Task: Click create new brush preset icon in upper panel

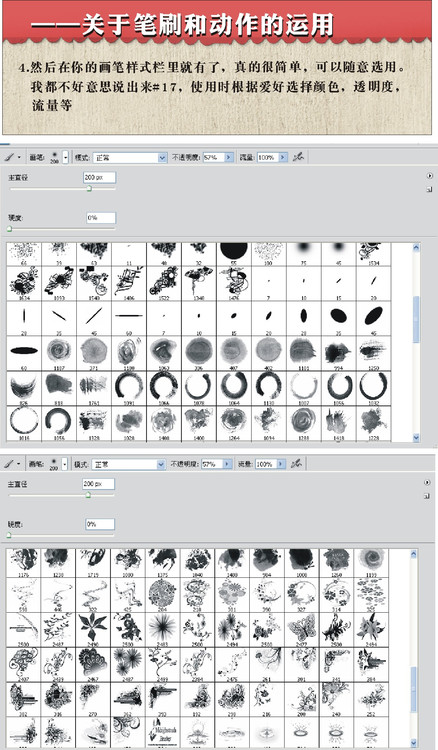Action: (428, 190)
